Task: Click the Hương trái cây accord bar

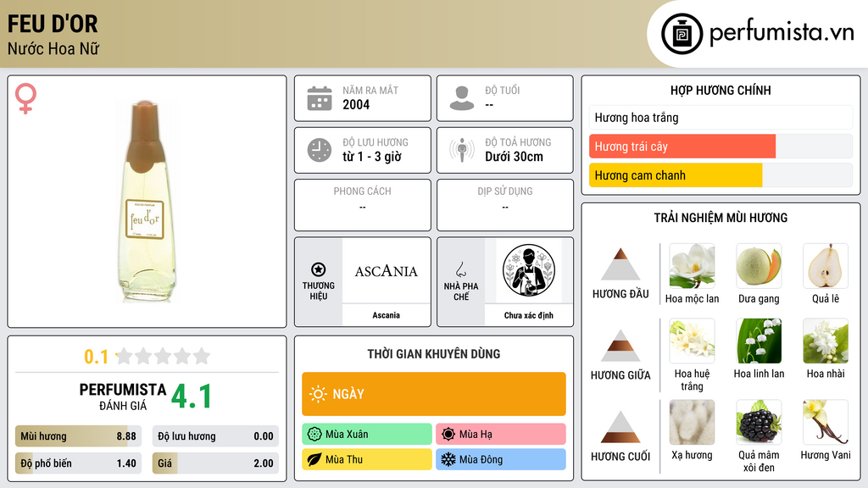Action: 721,146
